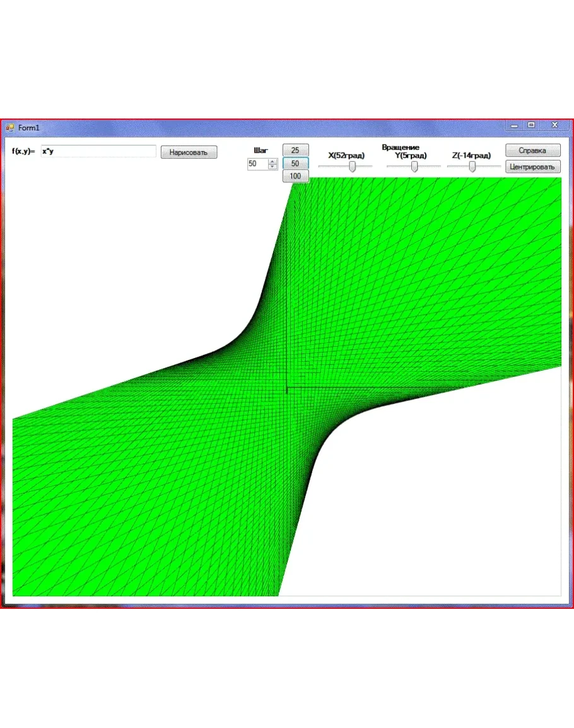574x728 pixels.
Task: Click the Z rotation slider thumb
Action: (471, 166)
